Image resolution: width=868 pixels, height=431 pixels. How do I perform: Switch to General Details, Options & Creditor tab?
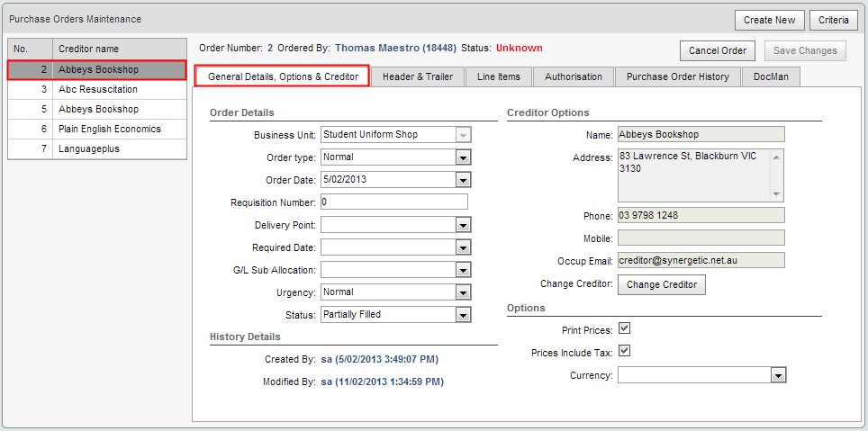point(283,76)
